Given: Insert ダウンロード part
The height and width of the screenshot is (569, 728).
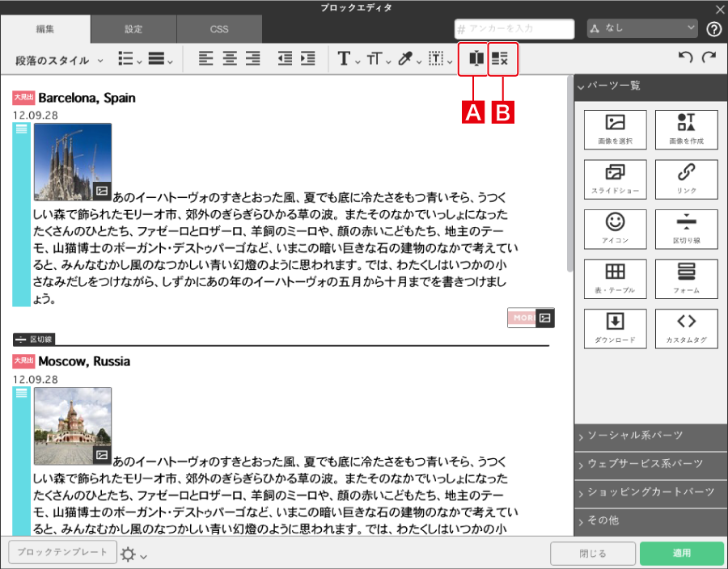Looking at the screenshot, I should coord(616,328).
